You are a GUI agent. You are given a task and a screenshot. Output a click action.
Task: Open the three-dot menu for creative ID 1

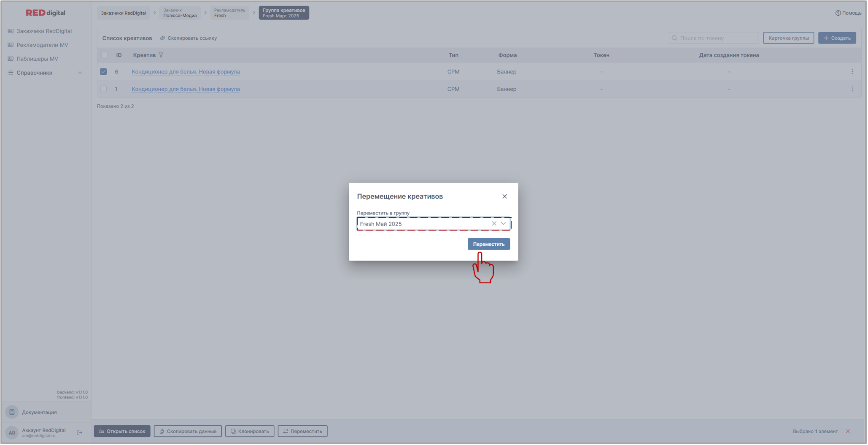pos(852,89)
